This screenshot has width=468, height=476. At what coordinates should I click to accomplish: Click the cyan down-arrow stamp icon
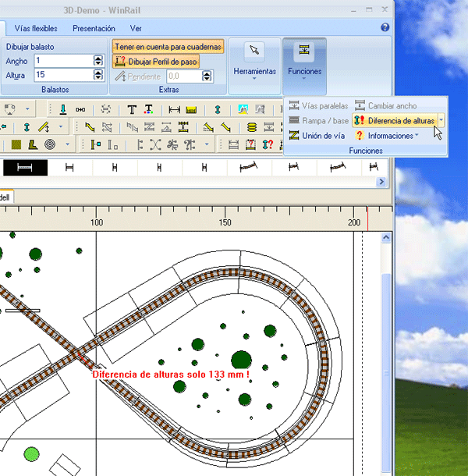pos(63,109)
